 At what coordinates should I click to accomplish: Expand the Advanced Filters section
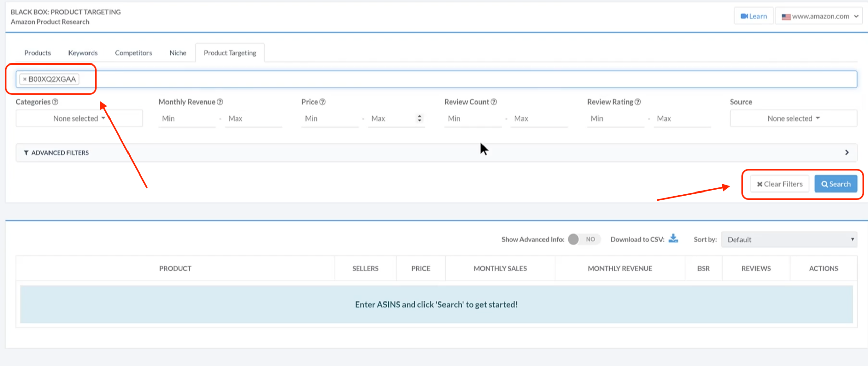[x=436, y=153]
